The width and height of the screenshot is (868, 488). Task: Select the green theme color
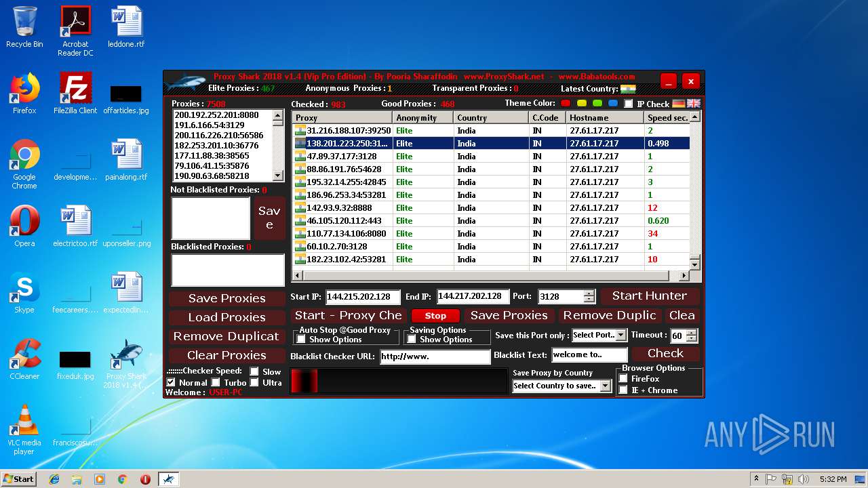(597, 103)
